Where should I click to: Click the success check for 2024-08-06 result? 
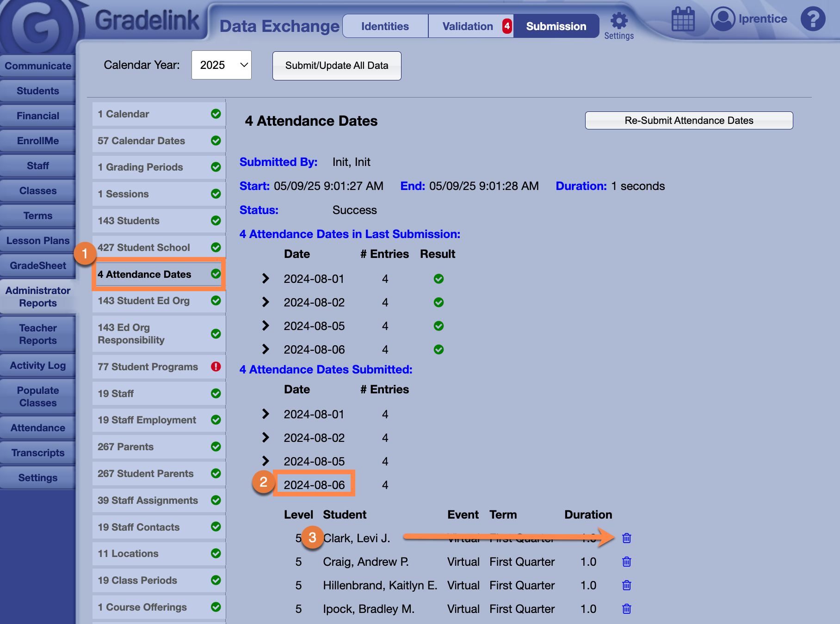pyautogui.click(x=439, y=349)
